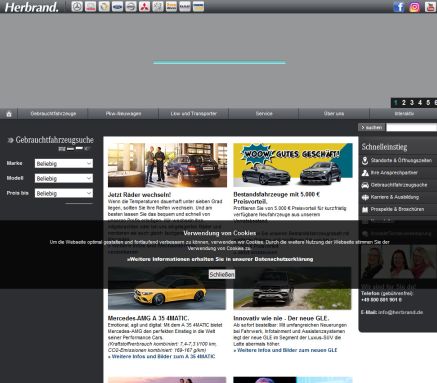The width and height of the screenshot is (437, 383).
Task: Click the Gebrauchtfahrzeugsuche sidebar heading
Action: click(55, 140)
